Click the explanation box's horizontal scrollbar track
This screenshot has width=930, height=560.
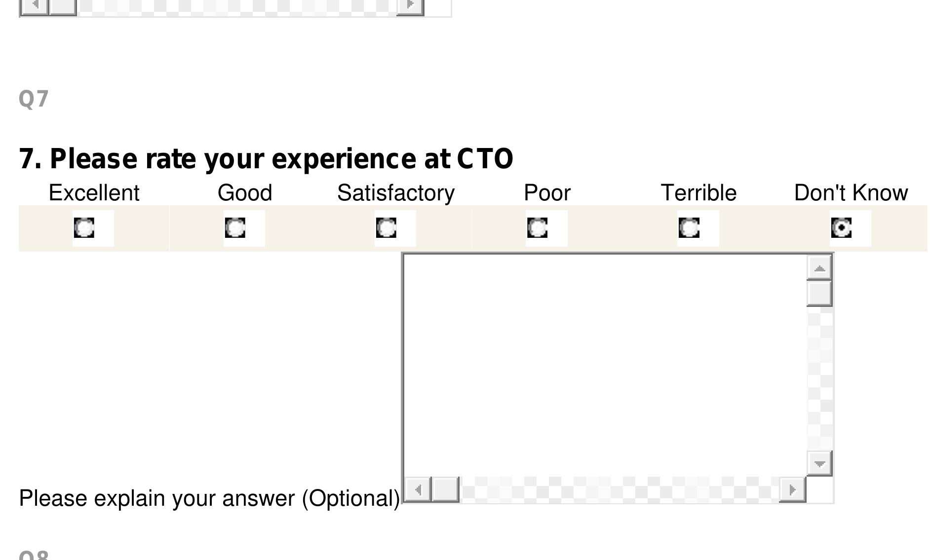(617, 489)
